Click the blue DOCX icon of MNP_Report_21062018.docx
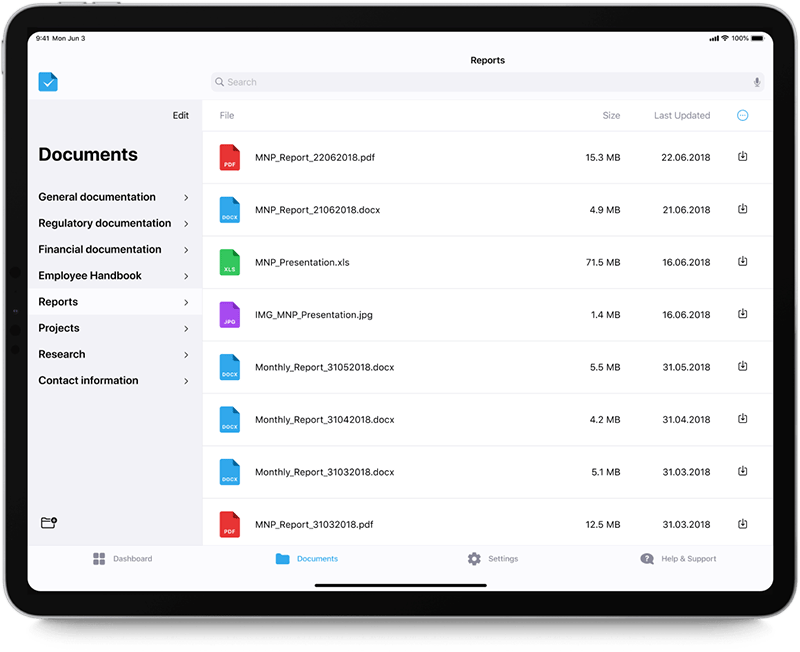This screenshot has height=652, width=800. pos(230,210)
